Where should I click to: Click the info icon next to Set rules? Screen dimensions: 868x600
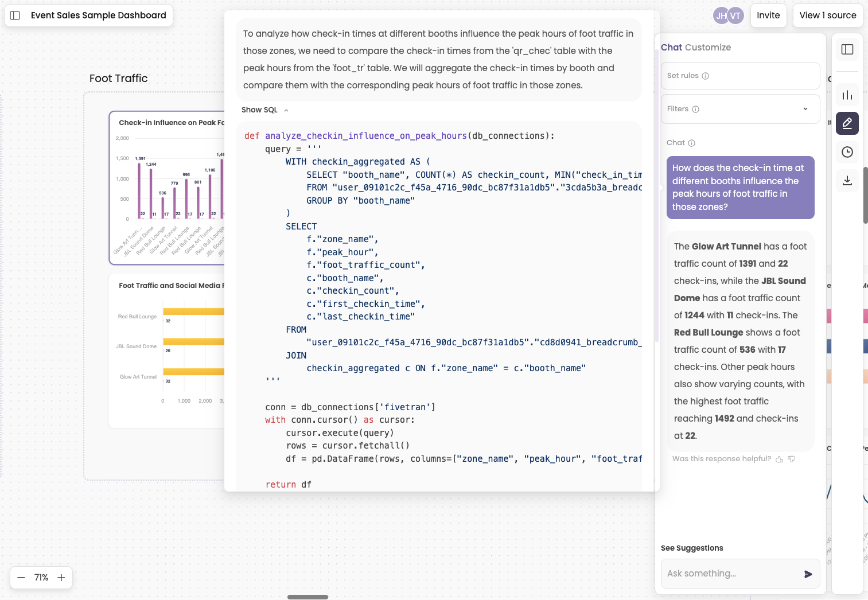click(x=706, y=75)
